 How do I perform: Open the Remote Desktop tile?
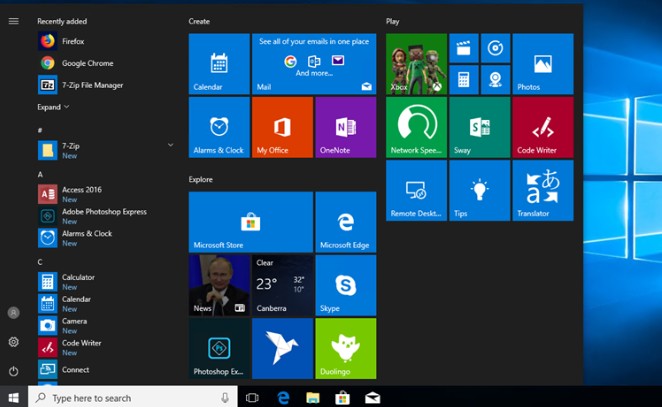click(x=416, y=190)
